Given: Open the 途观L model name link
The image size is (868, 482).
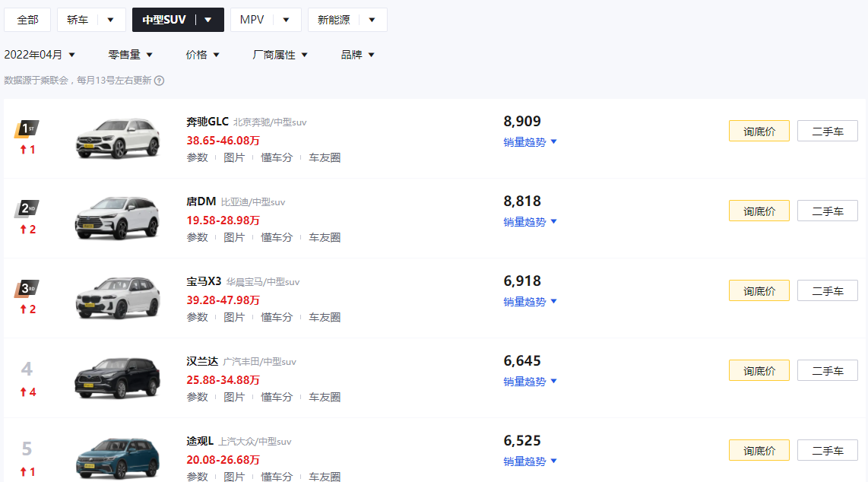Looking at the screenshot, I should point(200,441).
